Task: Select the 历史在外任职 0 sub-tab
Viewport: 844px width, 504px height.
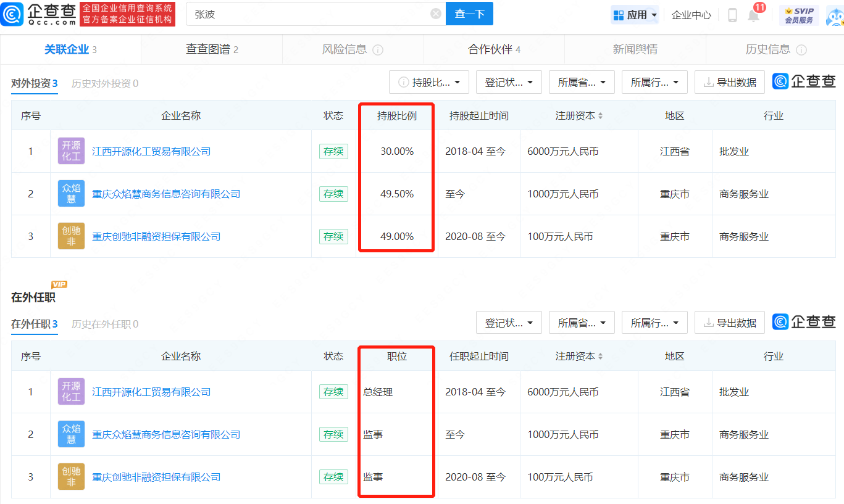Action: (105, 324)
